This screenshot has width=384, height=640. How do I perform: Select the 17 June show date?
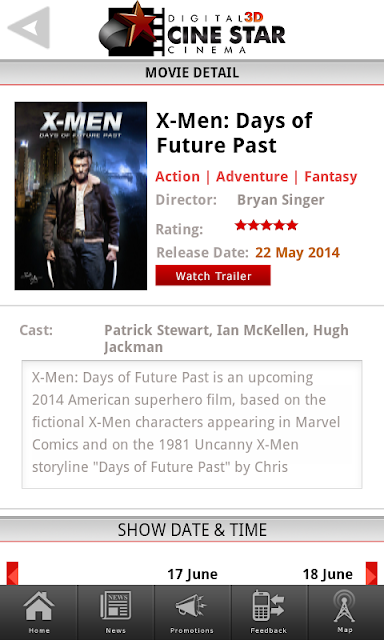coord(192,574)
